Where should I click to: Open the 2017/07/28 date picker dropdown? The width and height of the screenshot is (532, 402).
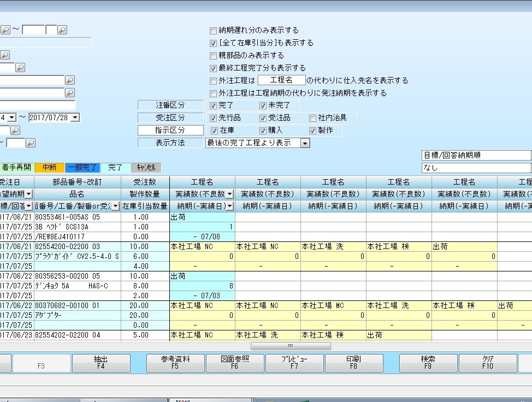[75, 117]
